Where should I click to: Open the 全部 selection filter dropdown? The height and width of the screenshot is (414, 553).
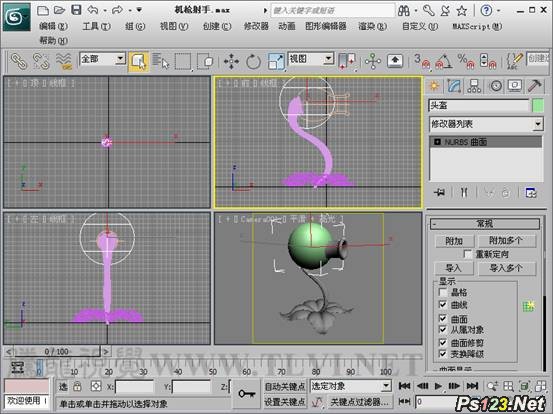[x=121, y=59]
